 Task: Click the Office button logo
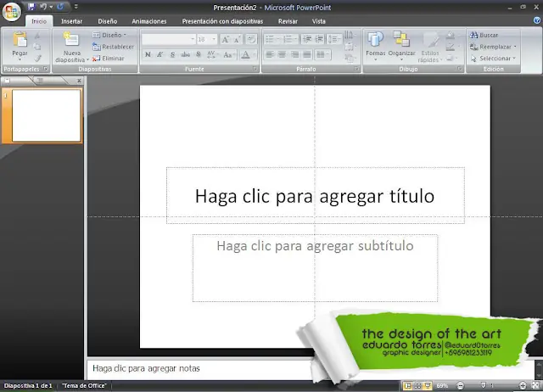pos(12,11)
